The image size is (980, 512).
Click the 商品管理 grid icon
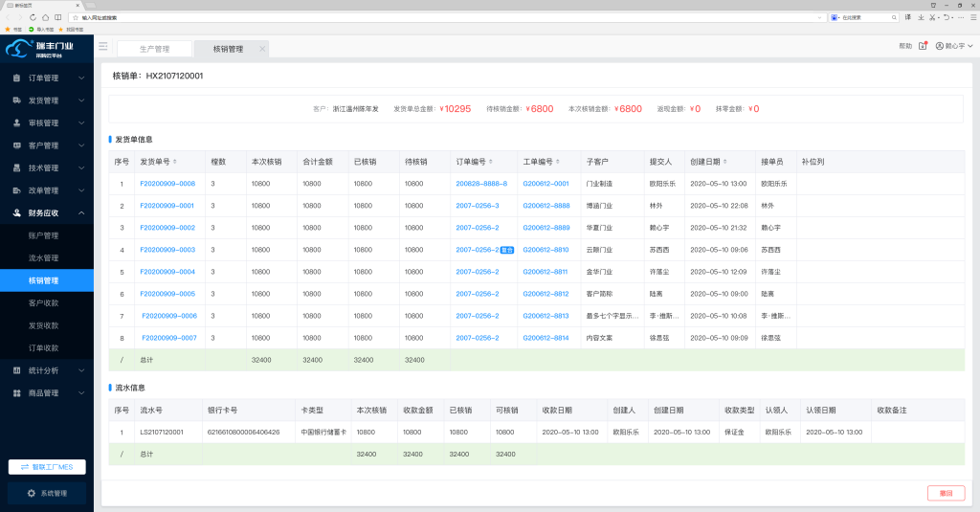[17, 393]
